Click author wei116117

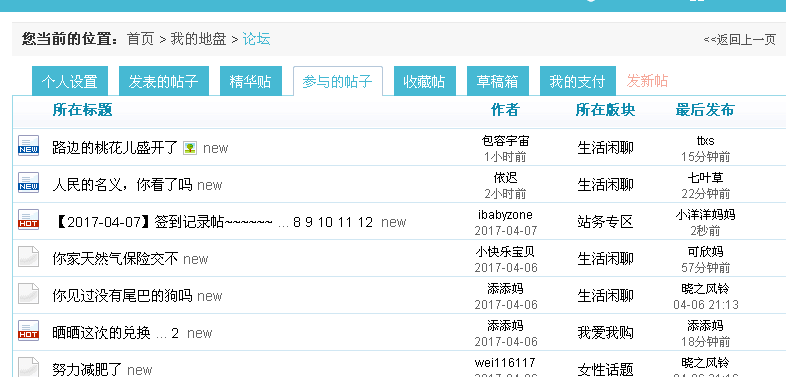click(x=505, y=362)
